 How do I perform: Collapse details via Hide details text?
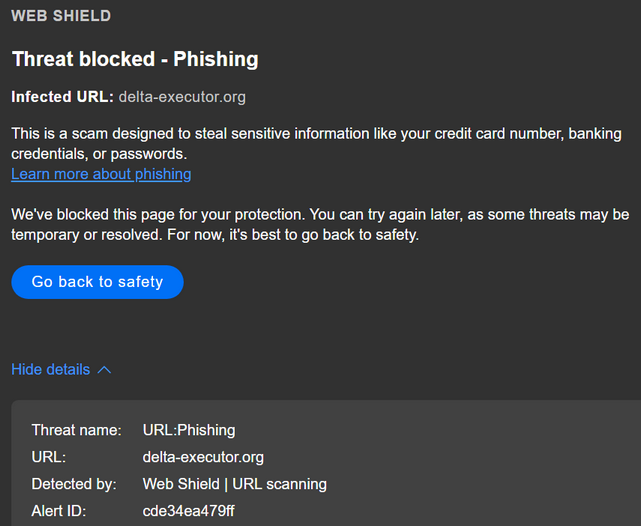click(x=51, y=369)
